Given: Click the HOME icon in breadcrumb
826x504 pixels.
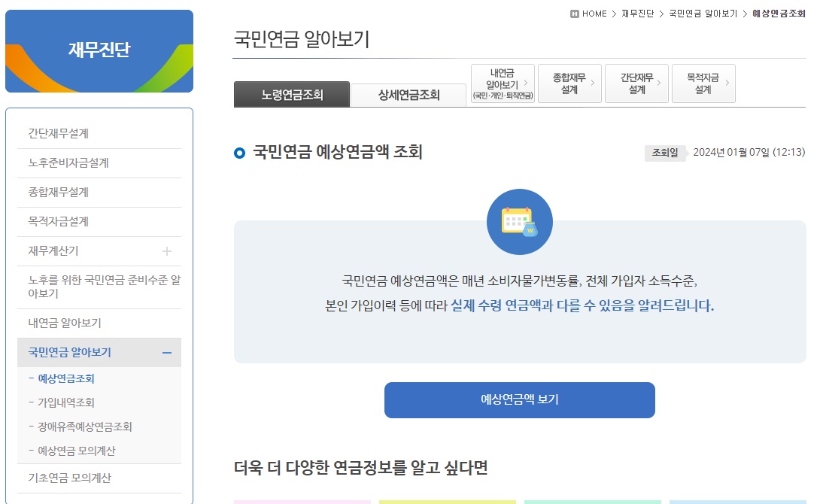Looking at the screenshot, I should tap(574, 14).
